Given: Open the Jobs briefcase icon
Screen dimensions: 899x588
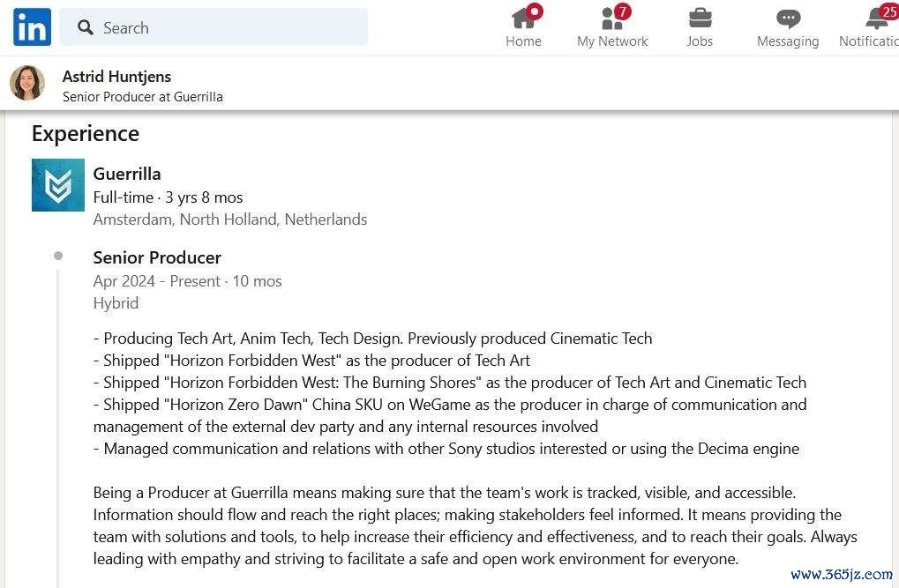Looking at the screenshot, I should click(x=700, y=19).
